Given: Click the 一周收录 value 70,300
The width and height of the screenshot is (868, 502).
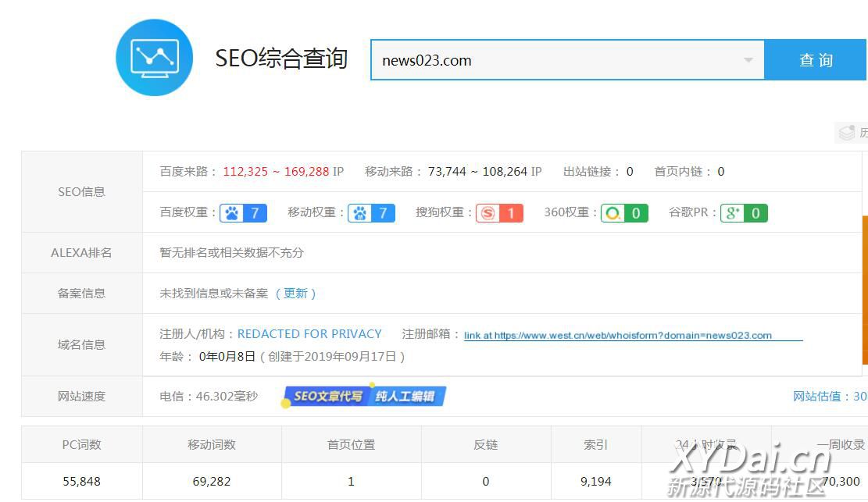Looking at the screenshot, I should pyautogui.click(x=841, y=482).
